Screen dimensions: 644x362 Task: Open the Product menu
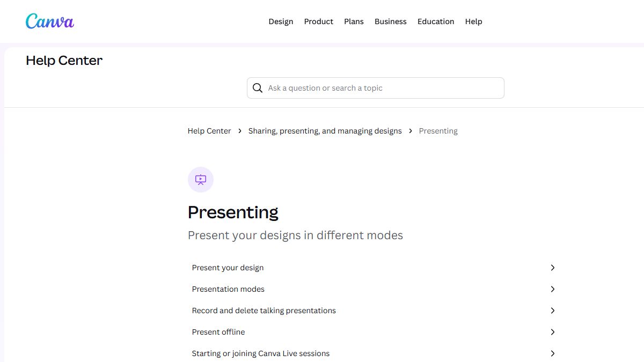(x=319, y=21)
